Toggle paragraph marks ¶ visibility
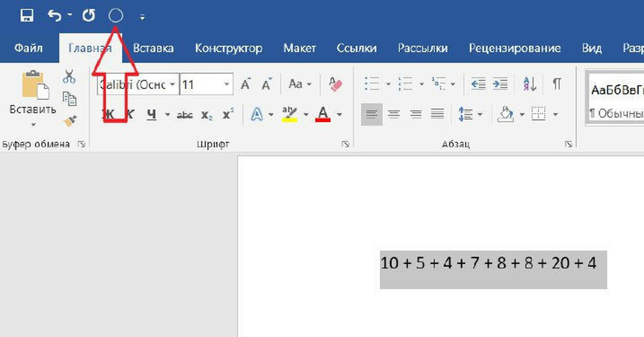The height and width of the screenshot is (337, 644). [557, 84]
